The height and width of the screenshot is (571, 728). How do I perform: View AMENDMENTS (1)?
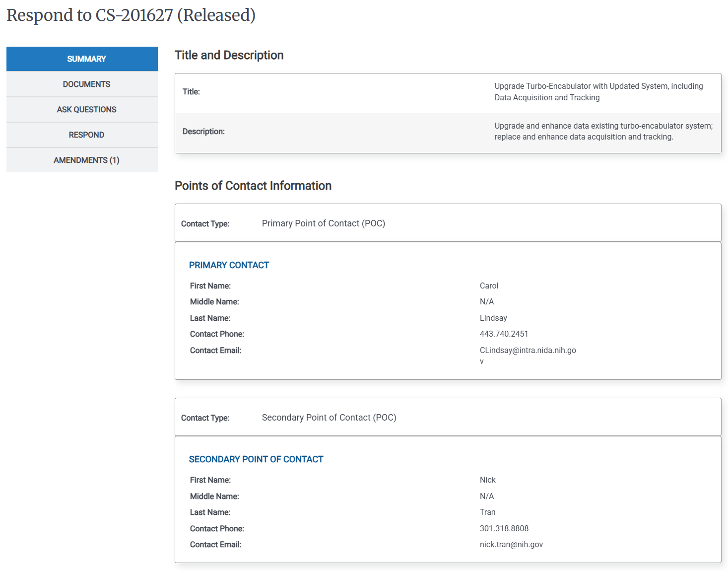[x=86, y=160]
